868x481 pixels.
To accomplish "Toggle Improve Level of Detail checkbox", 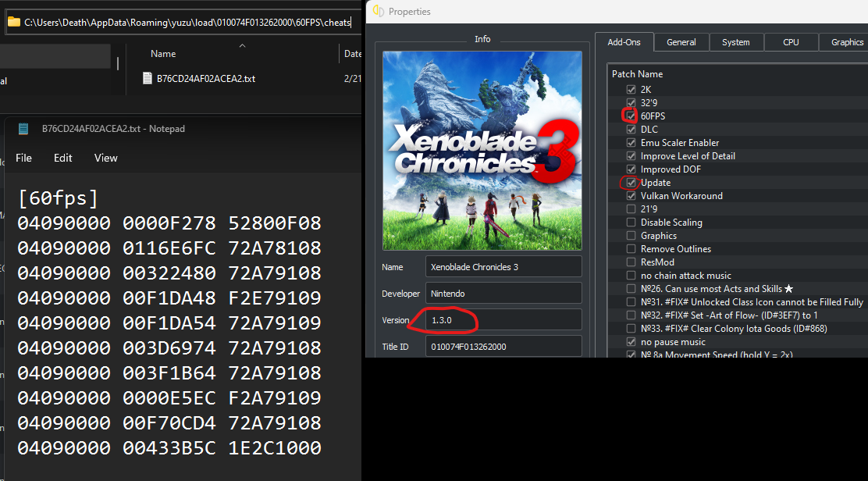I will tap(631, 155).
